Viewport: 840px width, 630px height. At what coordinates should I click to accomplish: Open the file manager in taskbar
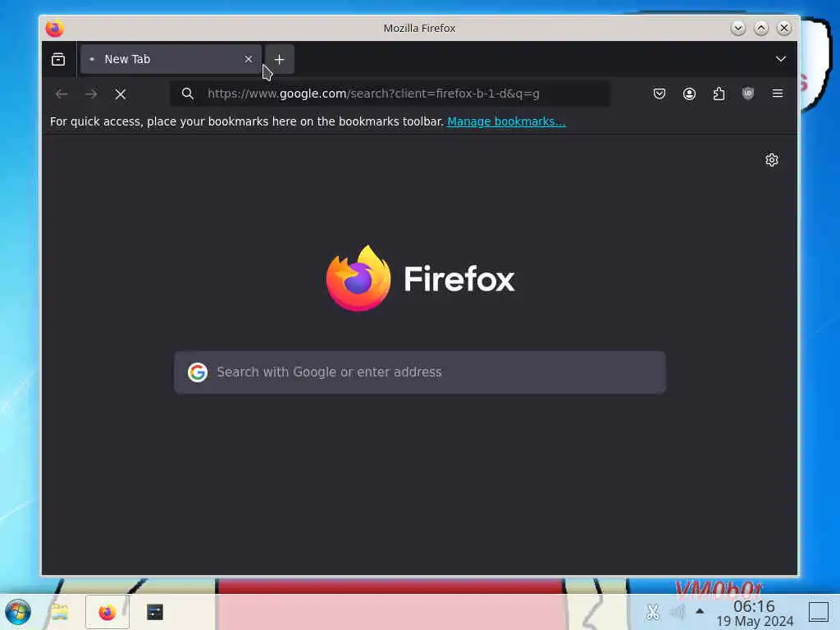[x=60, y=612]
